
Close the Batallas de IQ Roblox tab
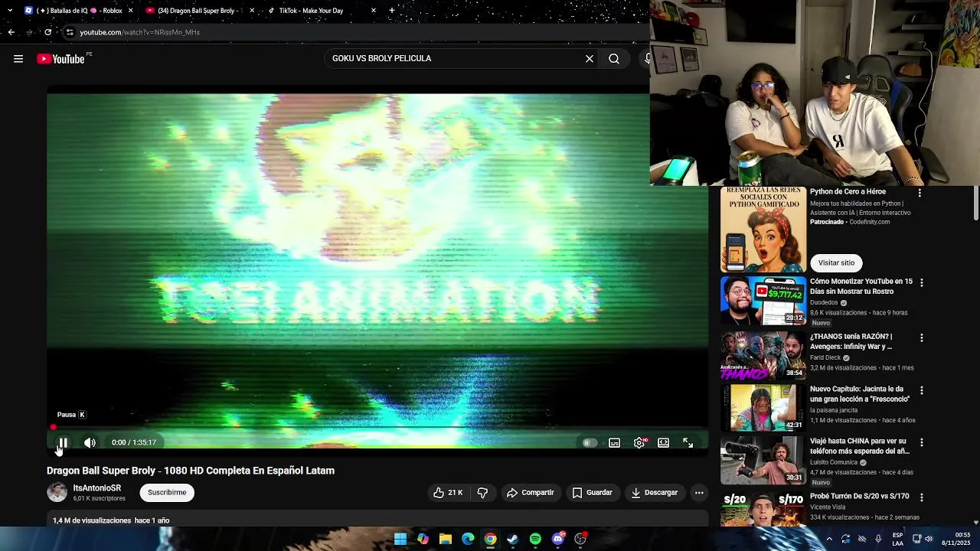click(x=130, y=11)
